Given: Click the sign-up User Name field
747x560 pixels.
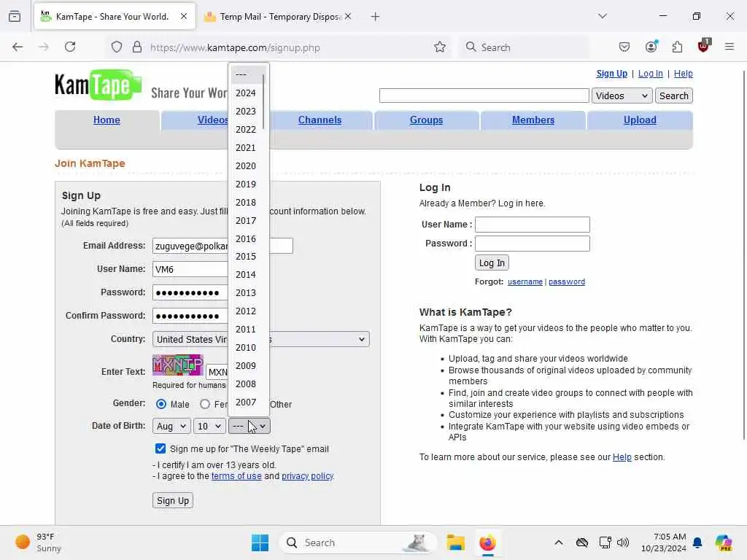Looking at the screenshot, I should [x=190, y=269].
